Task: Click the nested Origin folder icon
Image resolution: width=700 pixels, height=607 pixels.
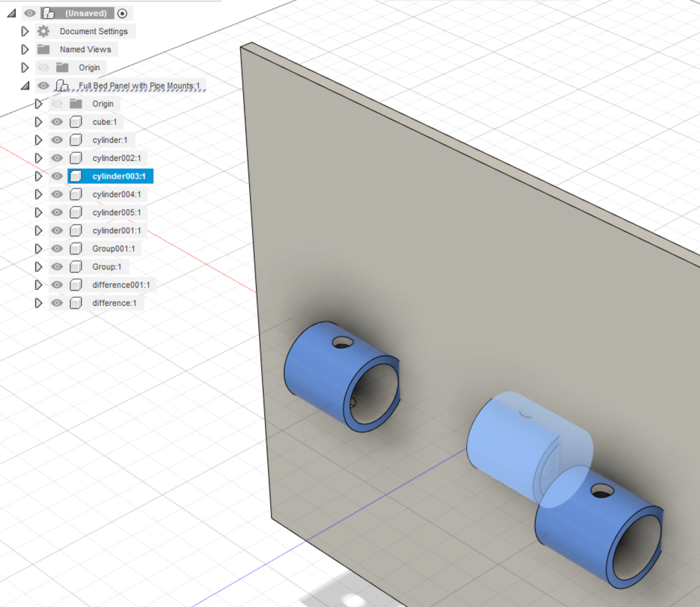Action: 76,104
